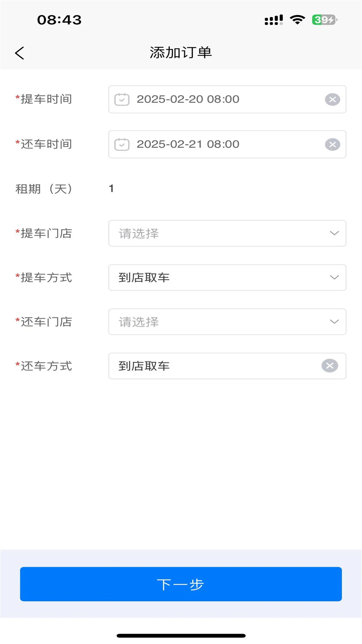Click calendar icon in 还车时间 field
Screen dimensions: 362x644
pyautogui.click(x=122, y=144)
